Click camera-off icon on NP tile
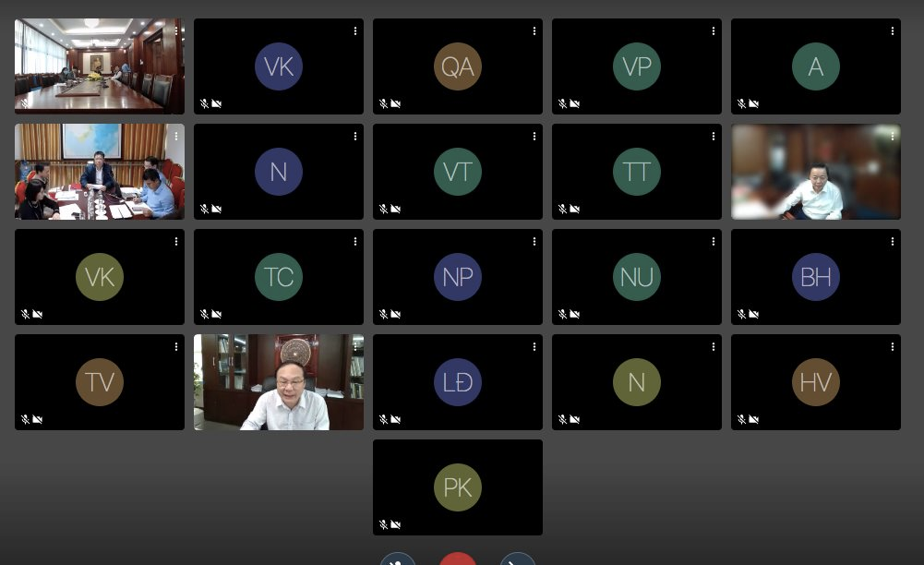The width and height of the screenshot is (924, 565). click(395, 314)
